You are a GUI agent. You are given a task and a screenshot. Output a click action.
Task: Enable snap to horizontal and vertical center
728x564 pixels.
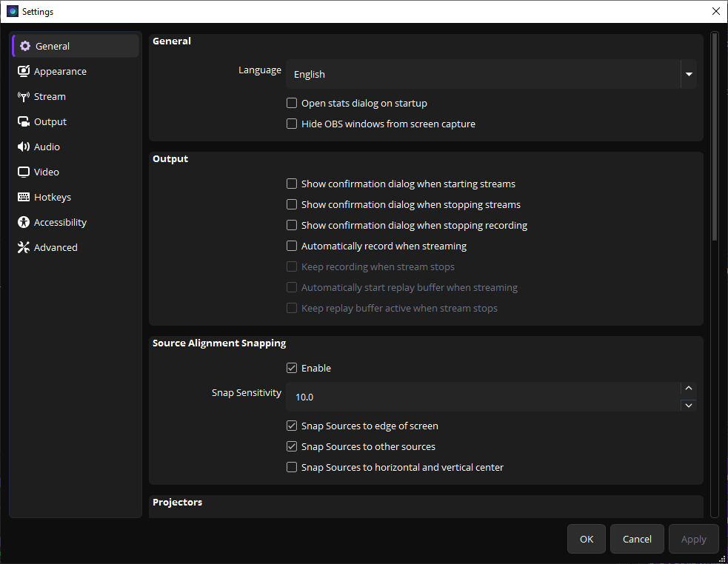tap(292, 468)
